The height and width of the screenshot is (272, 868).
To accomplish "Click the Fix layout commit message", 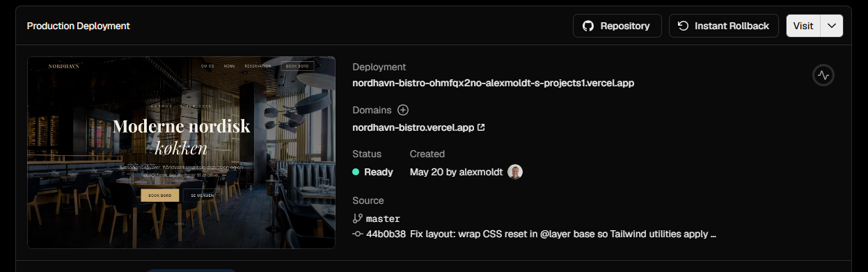I will [563, 234].
